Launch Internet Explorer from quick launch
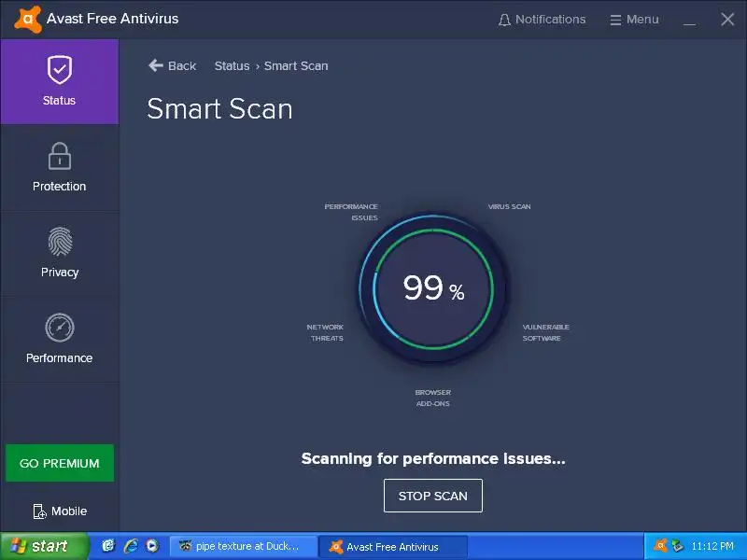 (131, 546)
